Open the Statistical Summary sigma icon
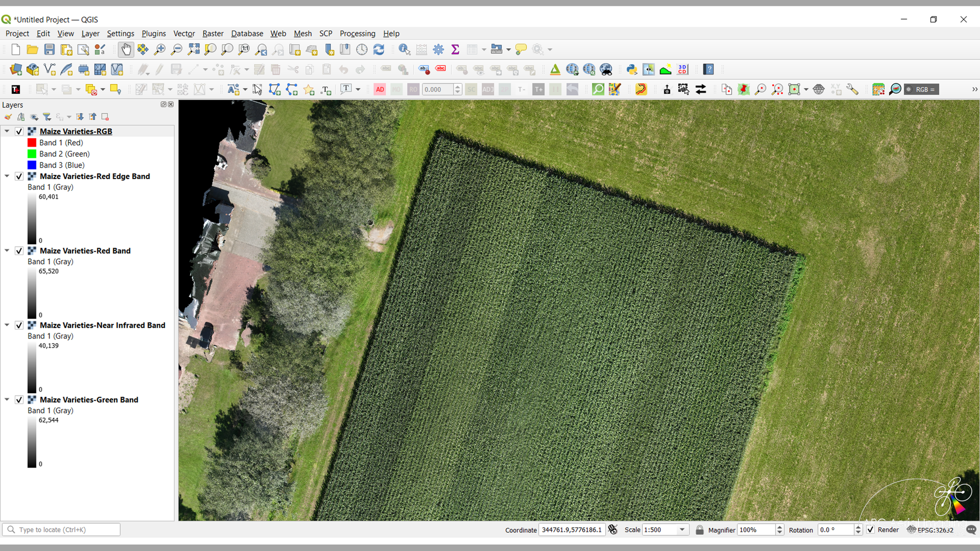This screenshot has height=551, width=980. pyautogui.click(x=455, y=49)
